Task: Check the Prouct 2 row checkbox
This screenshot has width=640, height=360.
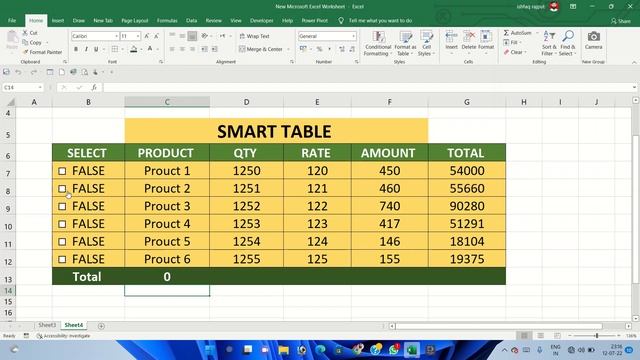Action: pos(62,189)
